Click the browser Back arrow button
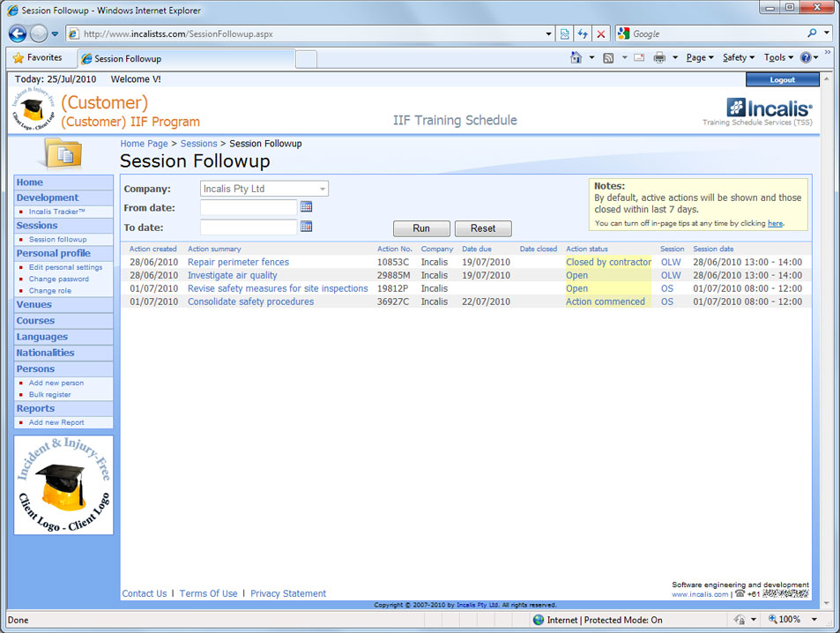 click(x=17, y=34)
